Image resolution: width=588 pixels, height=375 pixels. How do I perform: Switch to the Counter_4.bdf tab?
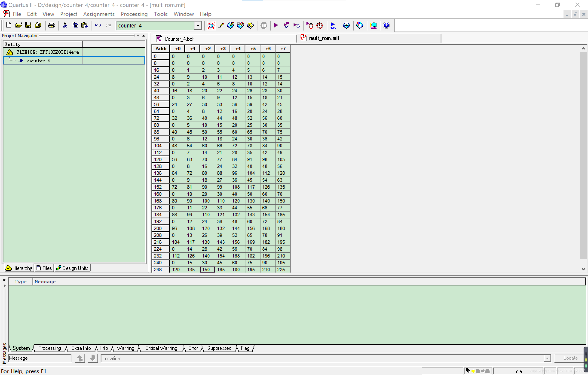pos(179,39)
